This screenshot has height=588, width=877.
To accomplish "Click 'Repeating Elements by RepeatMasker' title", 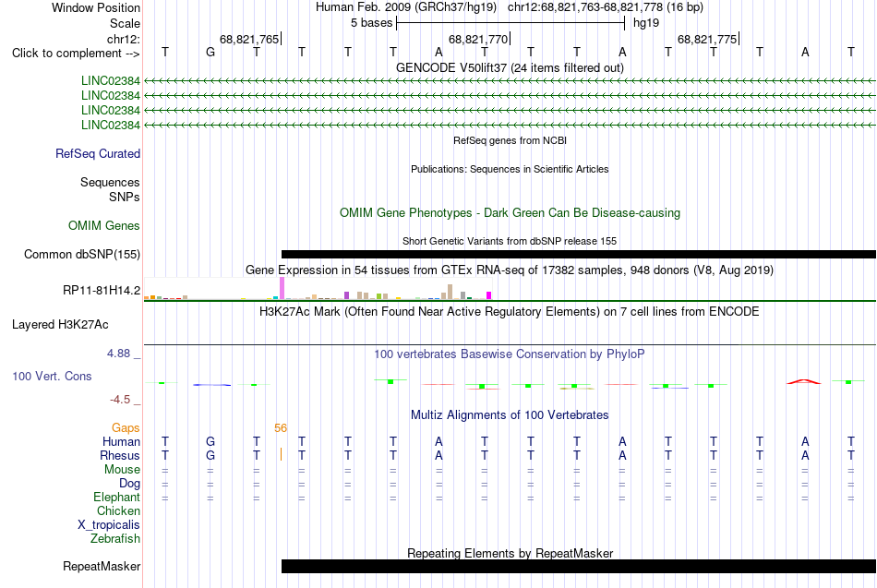I will pyautogui.click(x=510, y=553).
